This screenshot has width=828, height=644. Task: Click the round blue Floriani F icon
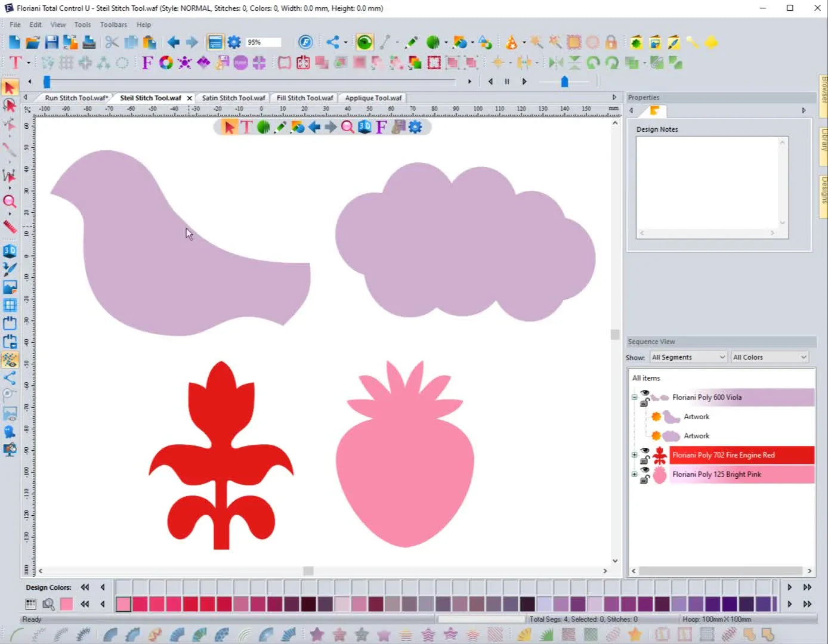(305, 42)
